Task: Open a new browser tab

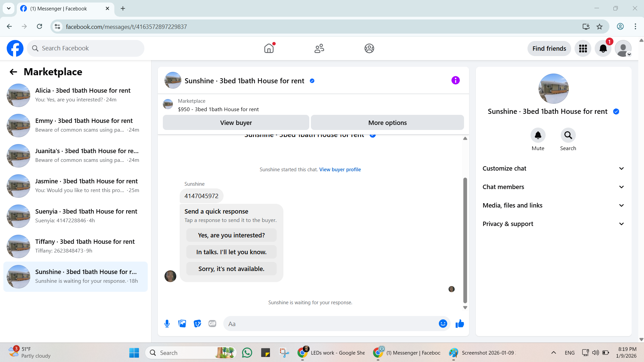Action: [123, 8]
